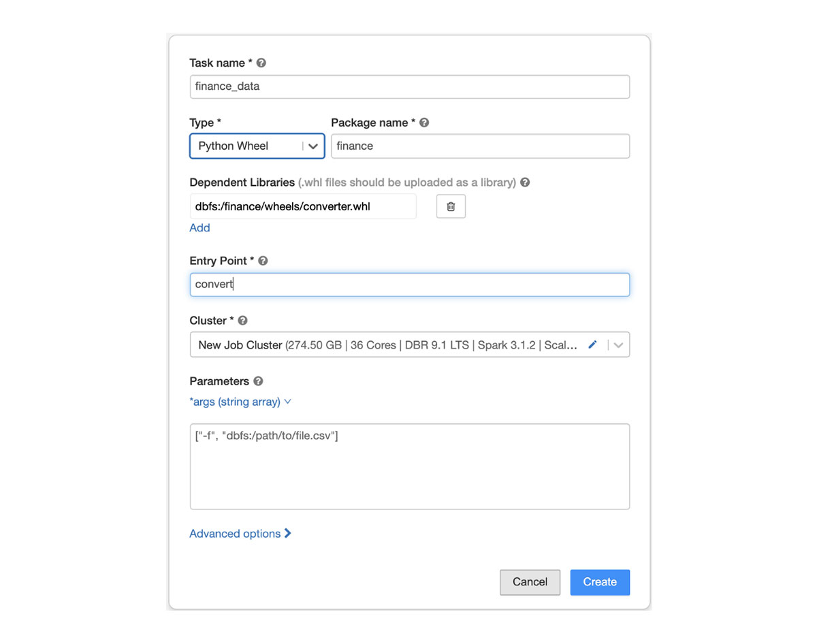Image resolution: width=817 pixels, height=644 pixels.
Task: Select the Package name field containing finance
Action: pyautogui.click(x=480, y=146)
